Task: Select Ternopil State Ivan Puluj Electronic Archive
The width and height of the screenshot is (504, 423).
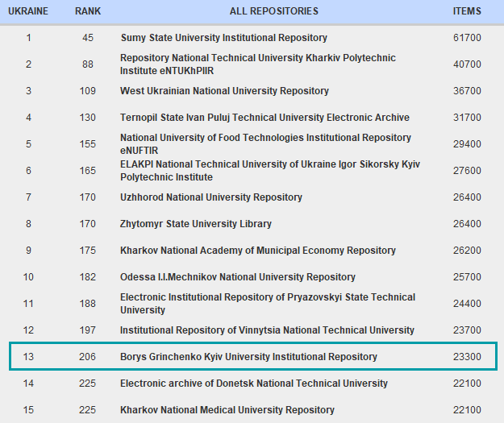Action: (264, 118)
